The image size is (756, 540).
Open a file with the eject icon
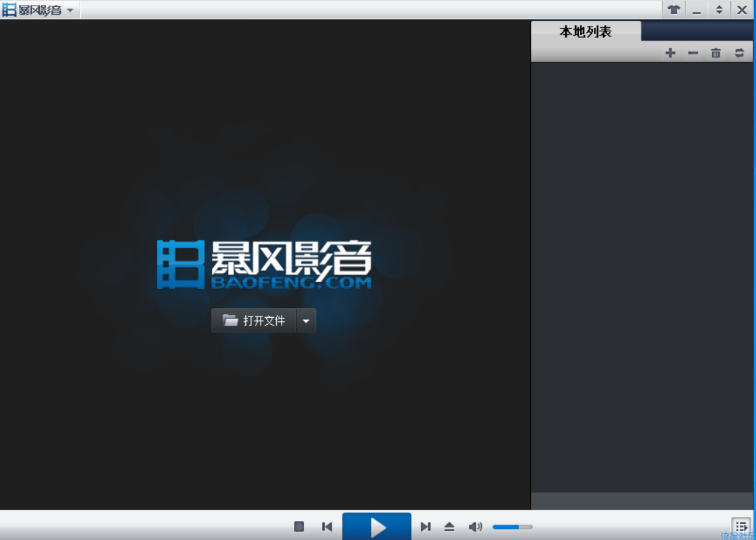coord(449,527)
